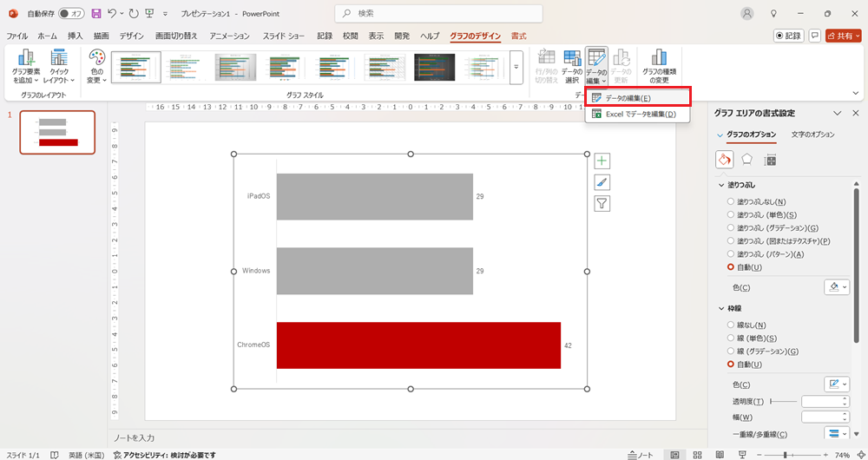Viewport: 868px width, 460px height.
Task: Collapse the 塗りつぶし section
Action: (721, 186)
